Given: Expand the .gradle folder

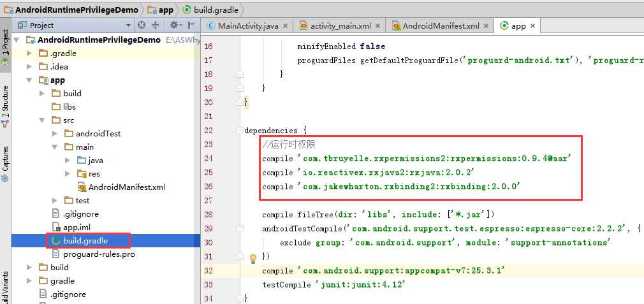Looking at the screenshot, I should (x=29, y=54).
